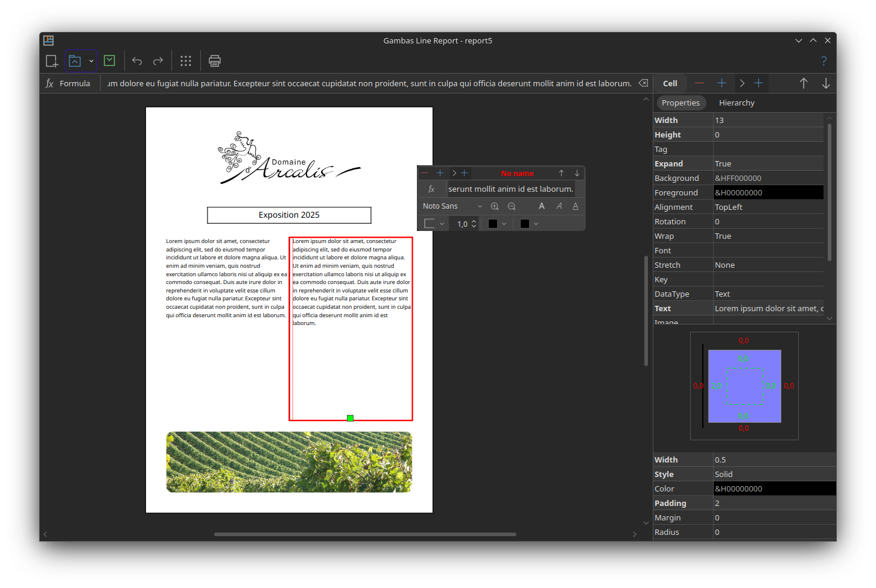This screenshot has width=876, height=588.
Task: Clear the formula bar with the backspace icon
Action: 643,83
